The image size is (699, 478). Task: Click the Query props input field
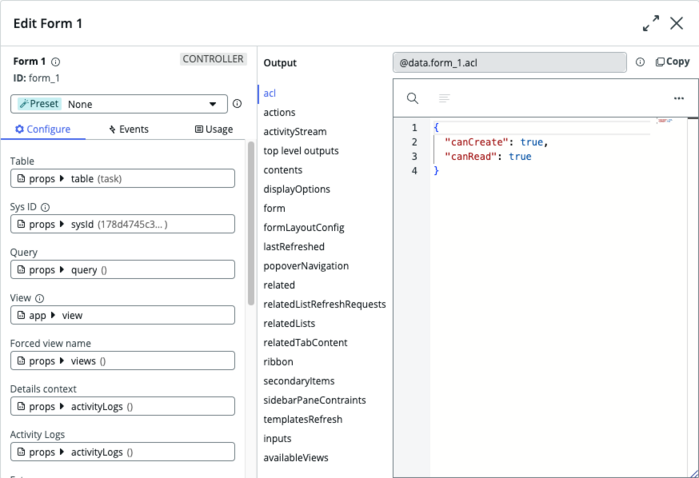[x=123, y=269]
